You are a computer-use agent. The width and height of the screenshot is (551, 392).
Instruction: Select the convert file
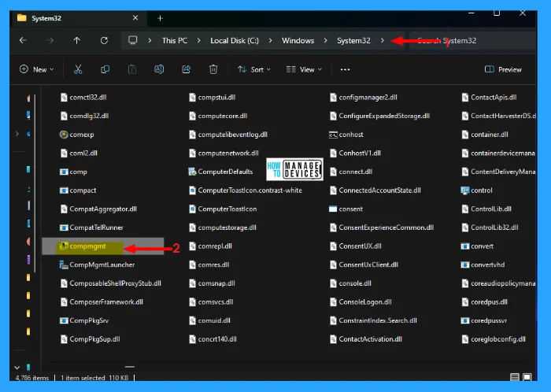click(x=477, y=246)
